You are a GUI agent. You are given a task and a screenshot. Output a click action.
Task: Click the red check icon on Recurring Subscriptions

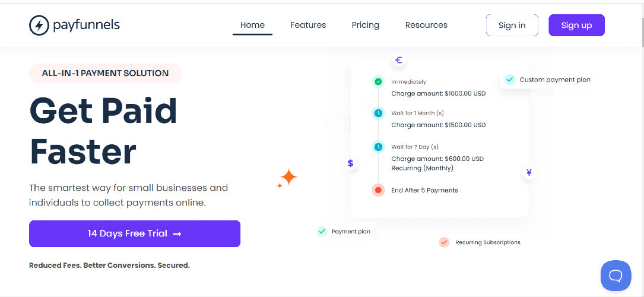point(444,242)
